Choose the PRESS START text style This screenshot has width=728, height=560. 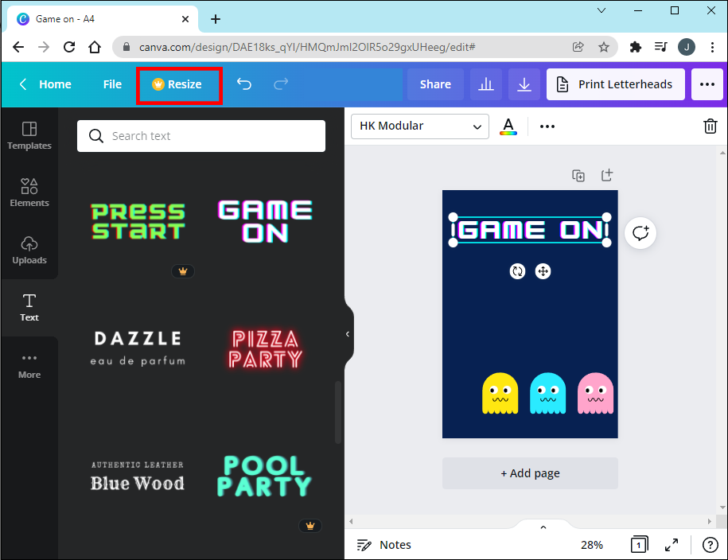138,222
